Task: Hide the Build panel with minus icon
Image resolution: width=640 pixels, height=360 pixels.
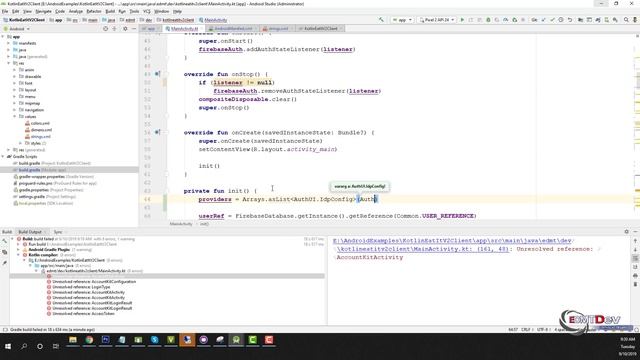Action: point(635,231)
